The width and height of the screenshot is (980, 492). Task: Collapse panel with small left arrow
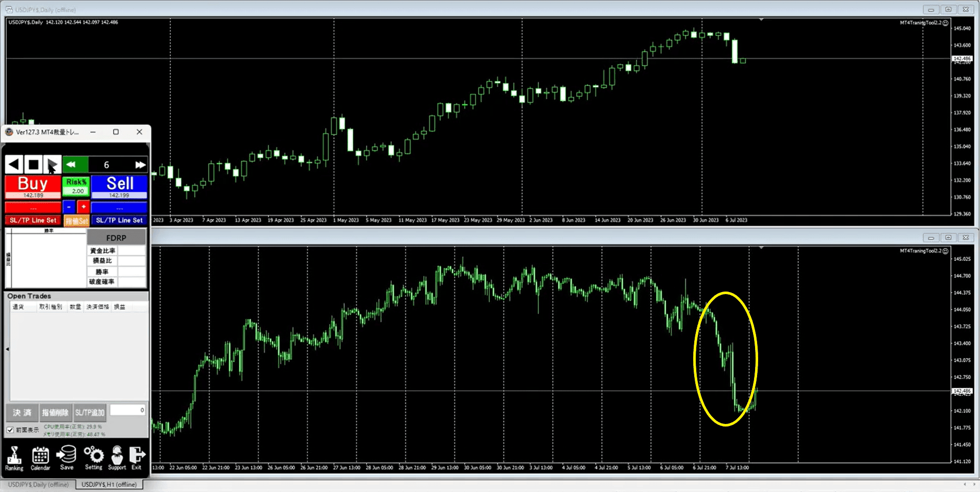click(7, 349)
